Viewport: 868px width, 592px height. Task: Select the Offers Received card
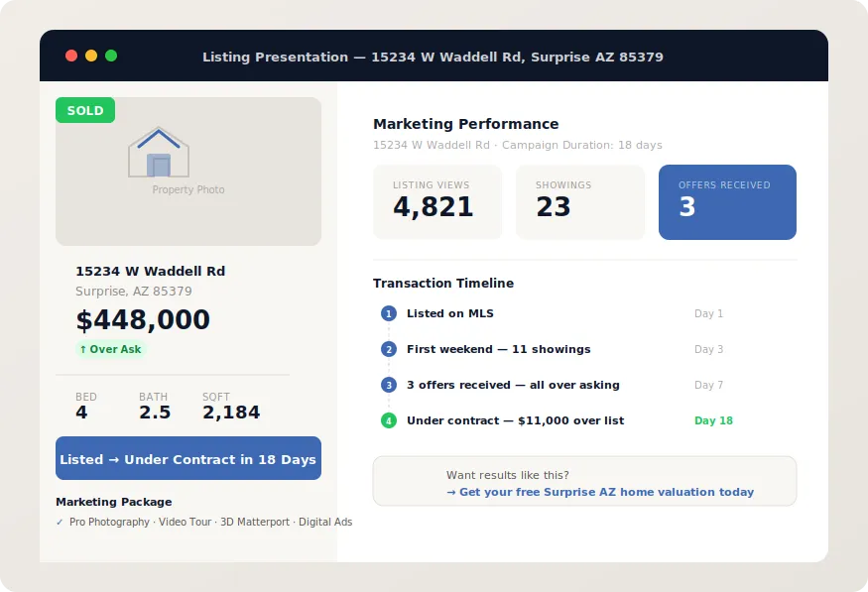tap(727, 202)
